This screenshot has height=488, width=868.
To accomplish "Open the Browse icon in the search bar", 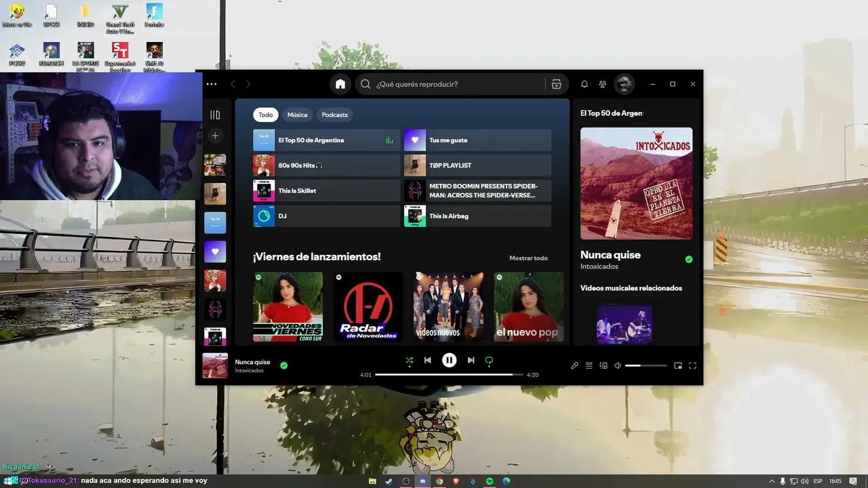I will point(556,84).
